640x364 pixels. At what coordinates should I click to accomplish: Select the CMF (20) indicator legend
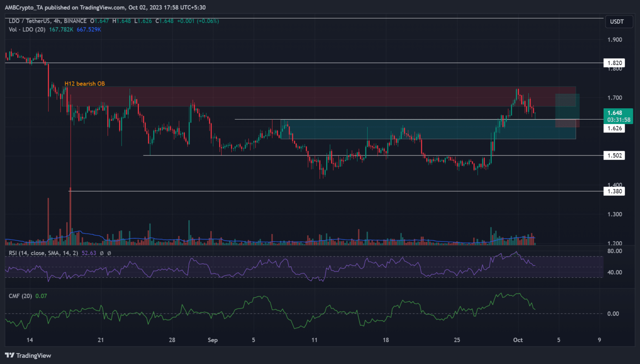coord(20,296)
